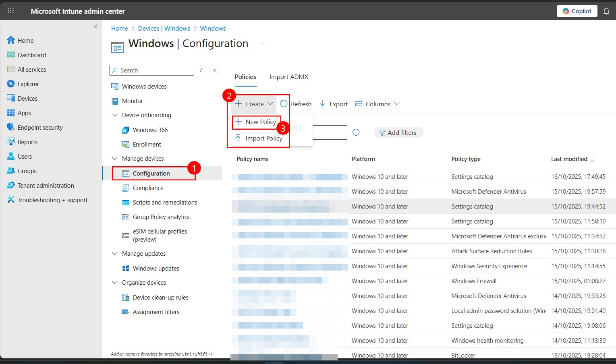This screenshot has width=616, height=364.
Task: Collapse the Manage devices section
Action: coord(115,159)
